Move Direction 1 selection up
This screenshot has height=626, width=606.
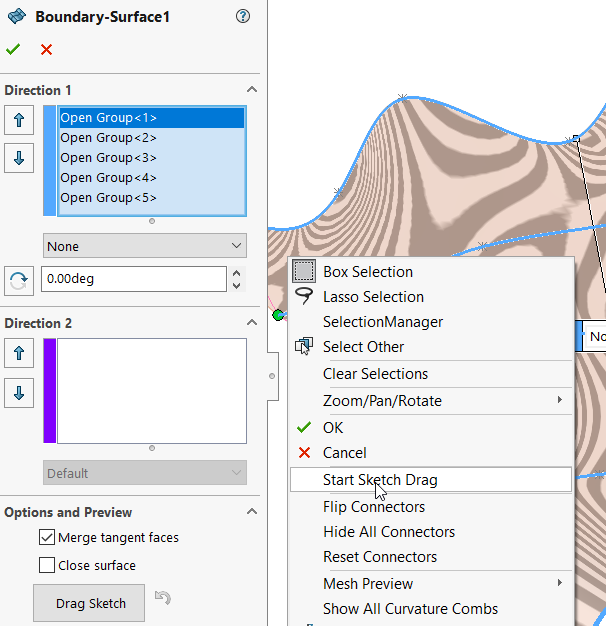point(19,120)
